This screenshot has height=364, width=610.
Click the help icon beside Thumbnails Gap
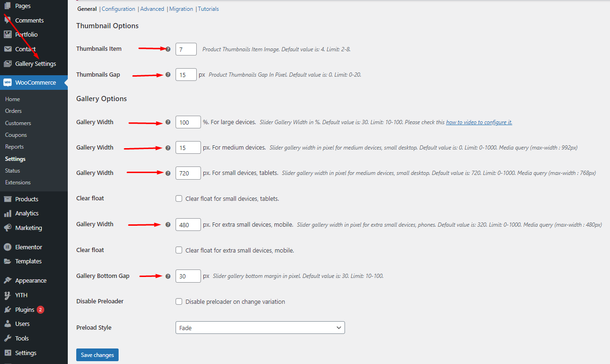click(x=168, y=75)
